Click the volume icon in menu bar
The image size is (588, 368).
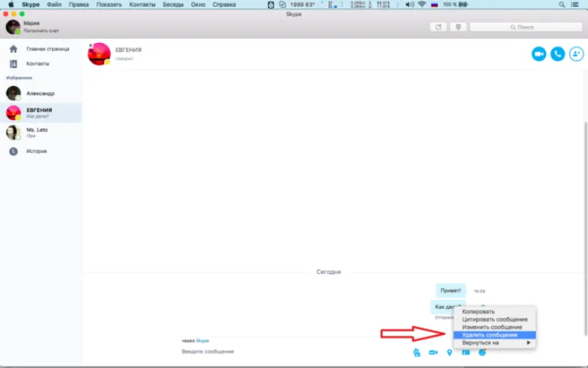tap(410, 5)
